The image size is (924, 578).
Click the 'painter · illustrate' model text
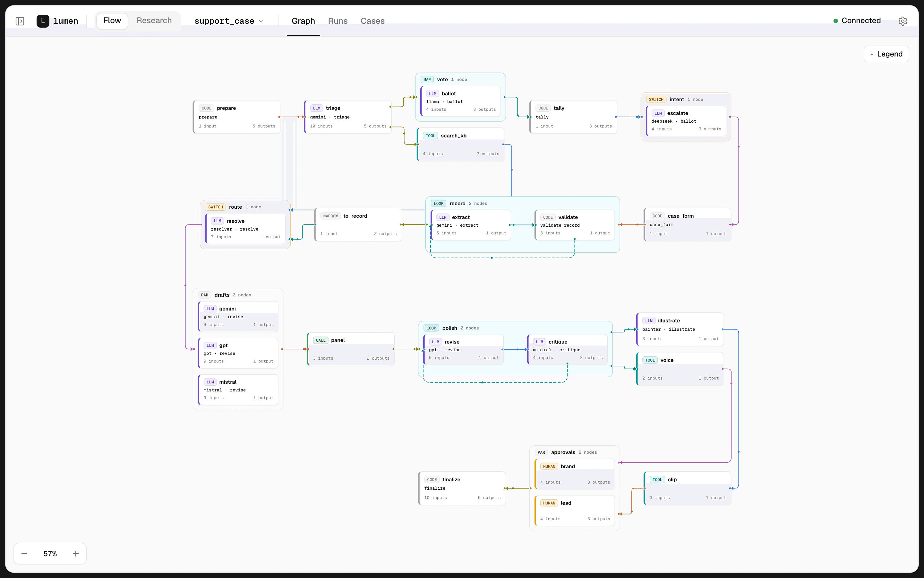click(x=669, y=329)
